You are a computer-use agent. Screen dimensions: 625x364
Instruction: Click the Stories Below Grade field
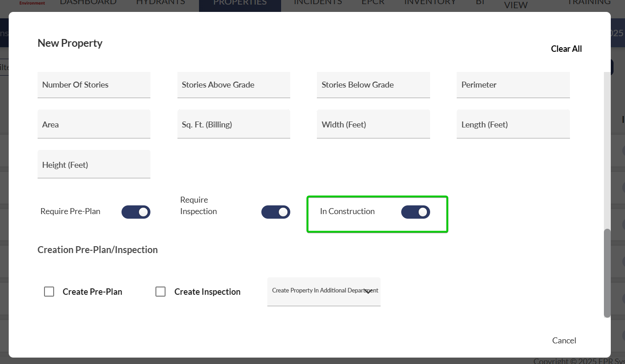tap(373, 85)
